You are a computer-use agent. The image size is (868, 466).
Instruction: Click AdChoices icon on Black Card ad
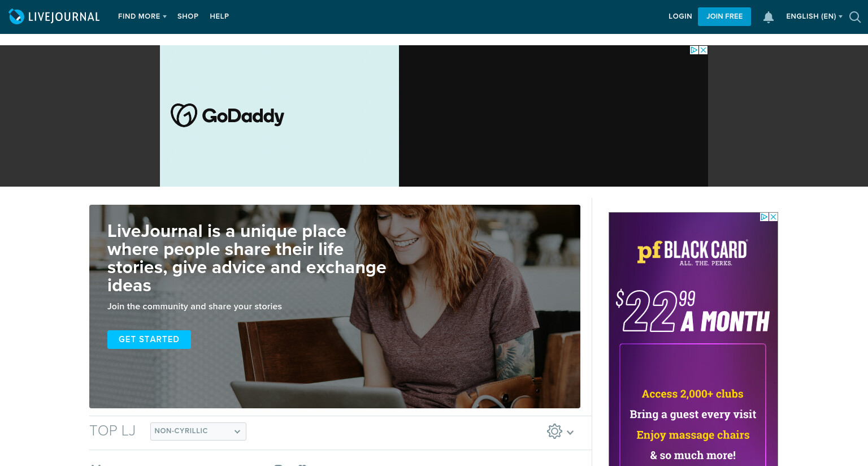click(x=765, y=217)
